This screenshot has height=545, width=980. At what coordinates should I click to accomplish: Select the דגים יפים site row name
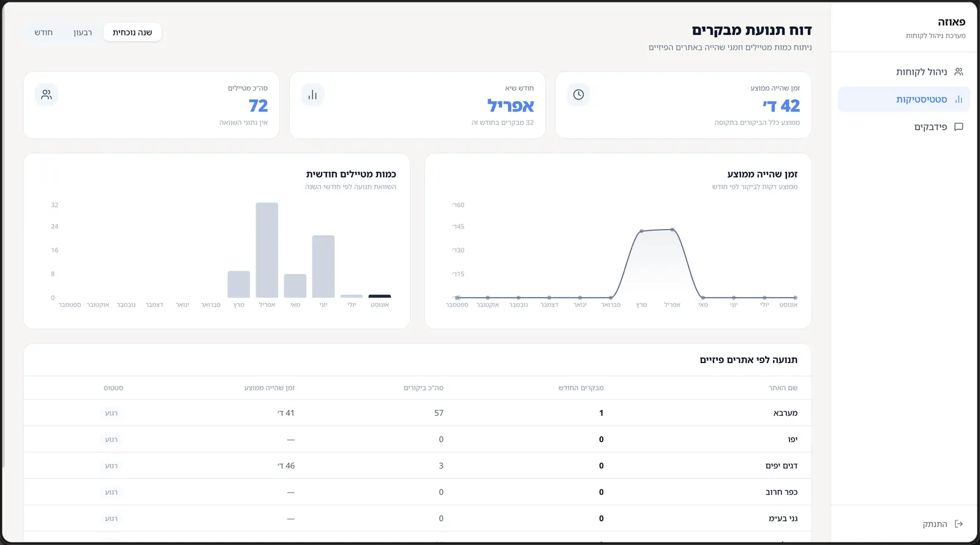(x=782, y=465)
